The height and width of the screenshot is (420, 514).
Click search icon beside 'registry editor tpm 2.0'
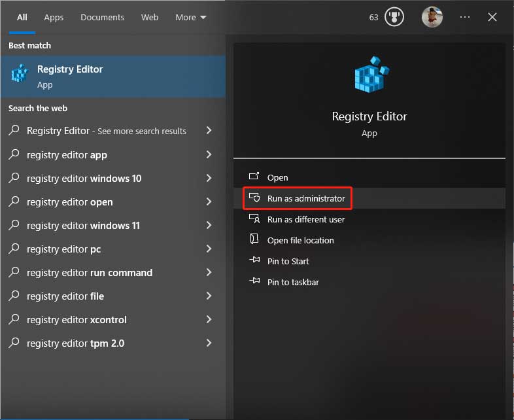(x=14, y=343)
